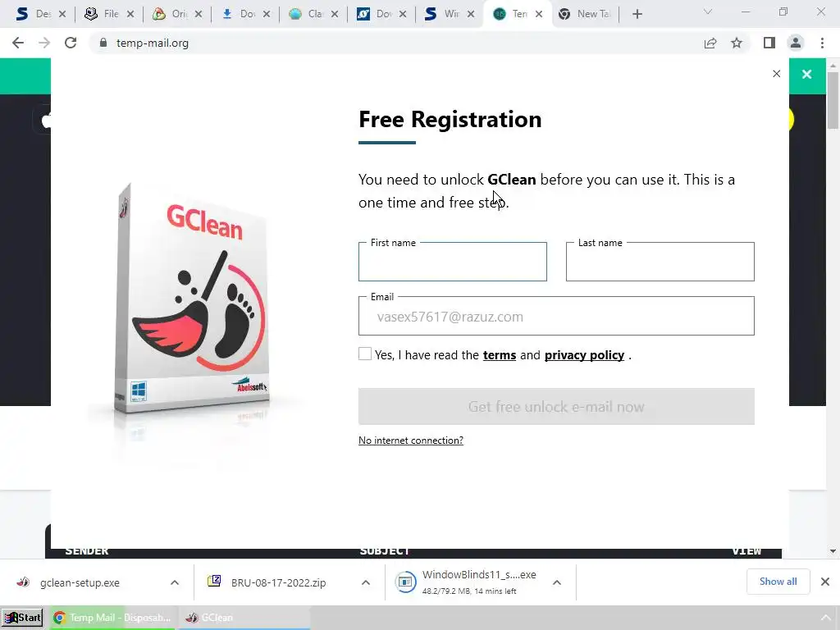Screen dimensions: 840x630
Task: Open Chrome side panel icon
Action: (x=769, y=43)
